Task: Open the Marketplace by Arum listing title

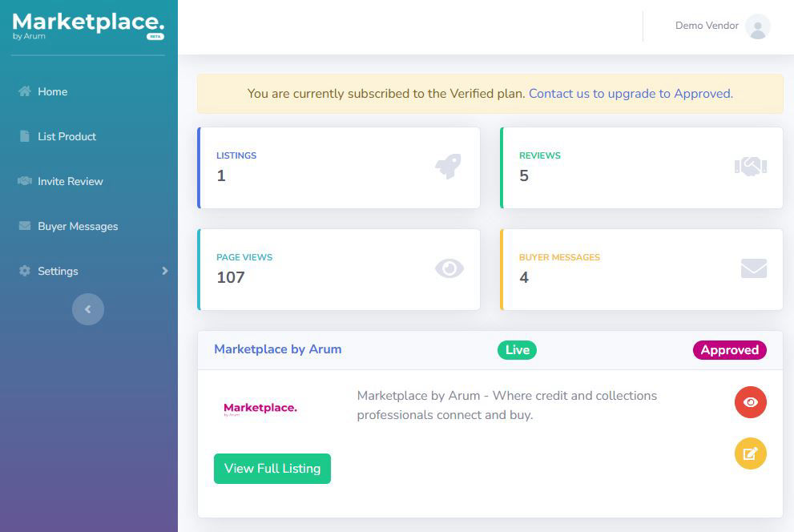Action: pyautogui.click(x=278, y=349)
